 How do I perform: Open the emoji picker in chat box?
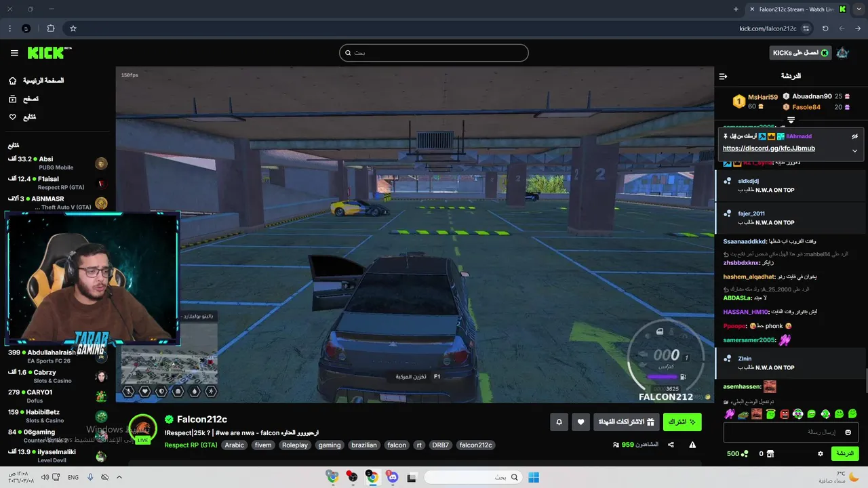tap(848, 432)
